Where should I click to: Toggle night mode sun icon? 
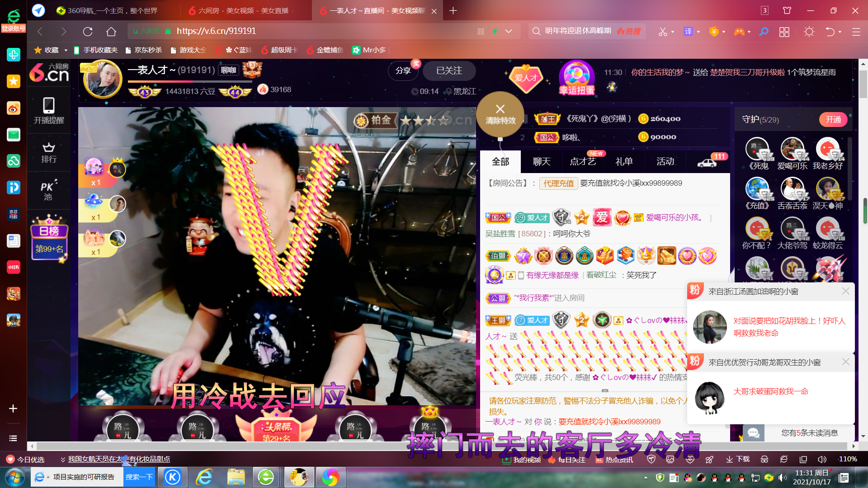[809, 31]
